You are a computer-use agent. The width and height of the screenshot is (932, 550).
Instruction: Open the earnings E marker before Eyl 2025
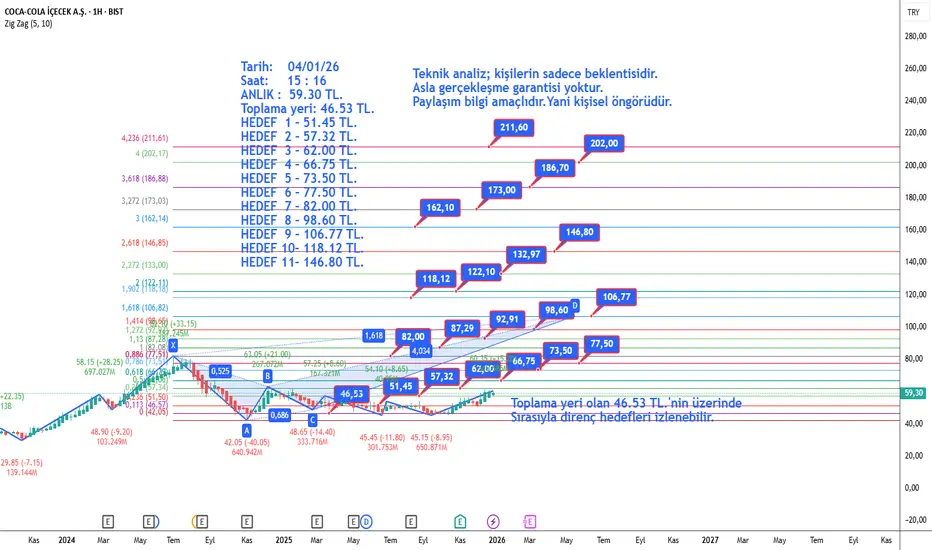pyautogui.click(x=411, y=521)
